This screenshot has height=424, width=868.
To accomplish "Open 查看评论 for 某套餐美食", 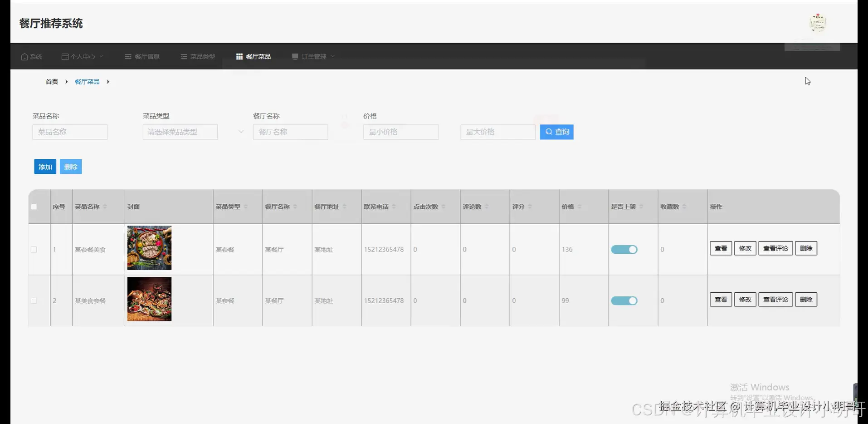I will tap(775, 248).
